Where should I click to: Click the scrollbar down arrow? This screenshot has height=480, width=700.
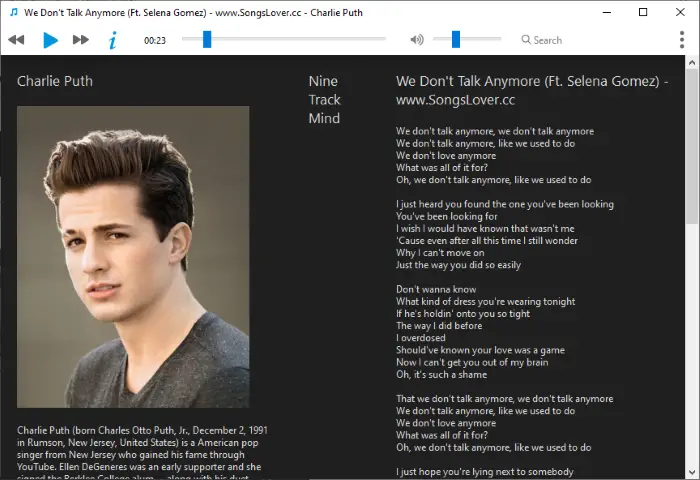click(x=692, y=472)
